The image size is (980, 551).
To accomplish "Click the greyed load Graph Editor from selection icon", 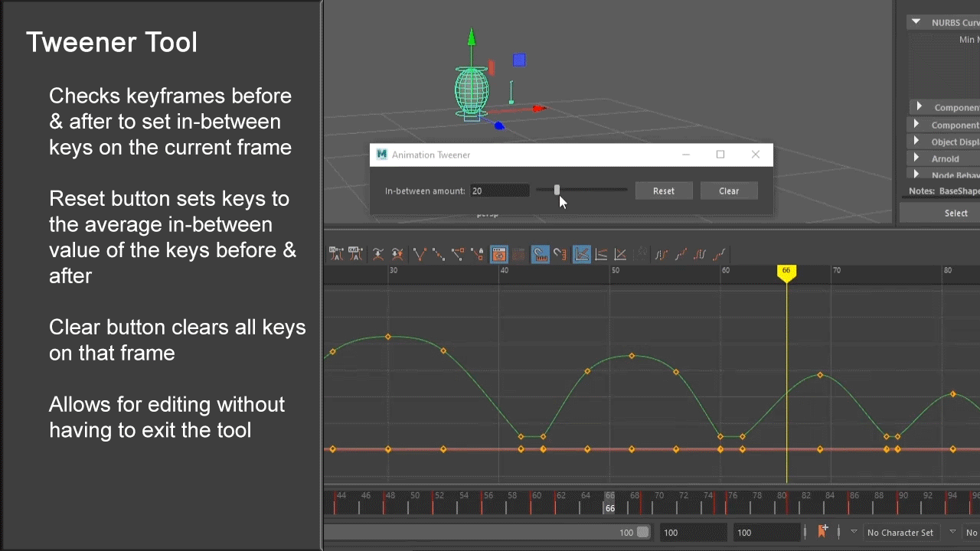I will coord(518,254).
